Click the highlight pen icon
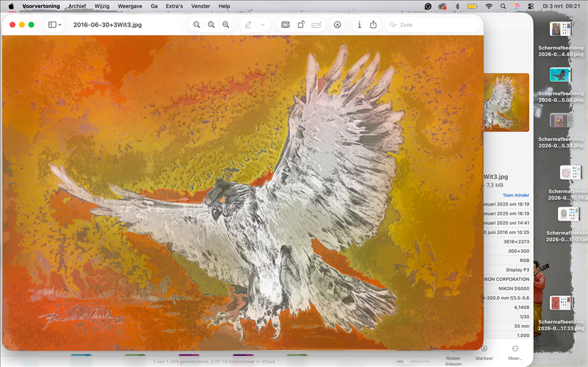The width and height of the screenshot is (588, 367). (x=248, y=25)
